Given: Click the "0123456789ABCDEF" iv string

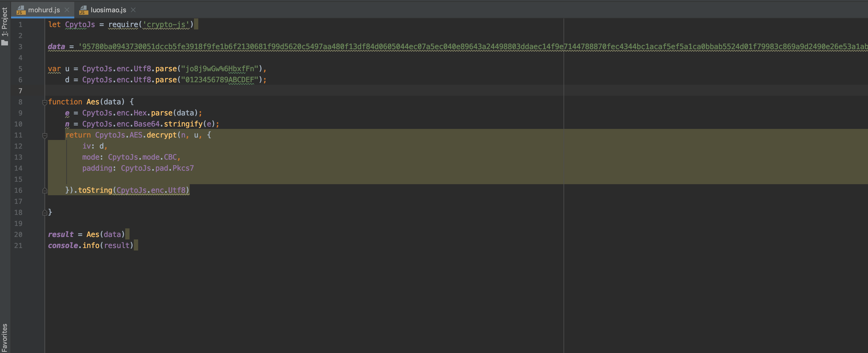Looking at the screenshot, I should click(x=220, y=80).
